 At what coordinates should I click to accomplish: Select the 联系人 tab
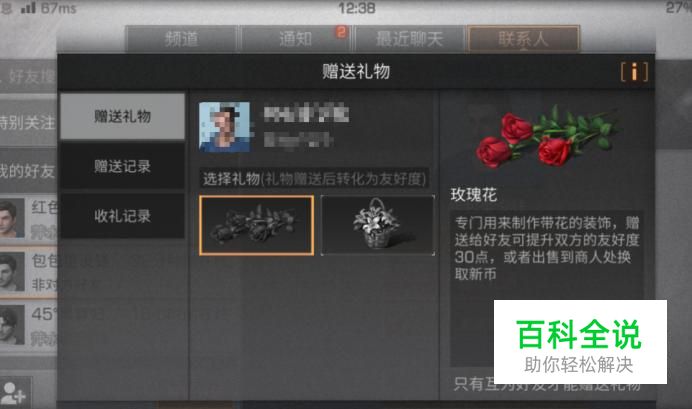click(x=523, y=39)
